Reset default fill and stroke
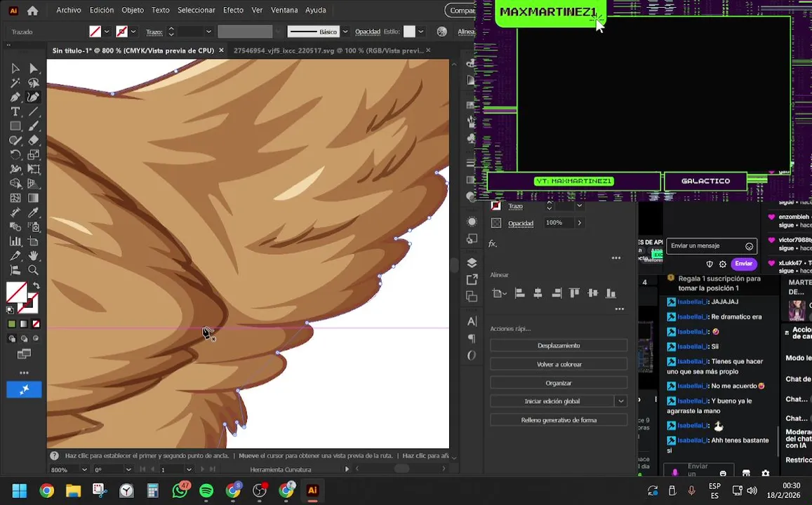812x505 pixels. pos(10,310)
